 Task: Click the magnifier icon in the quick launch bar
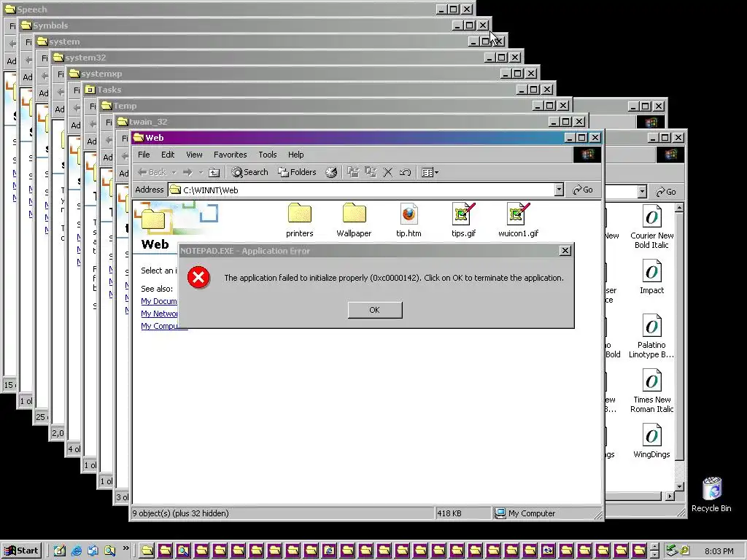tap(110, 551)
